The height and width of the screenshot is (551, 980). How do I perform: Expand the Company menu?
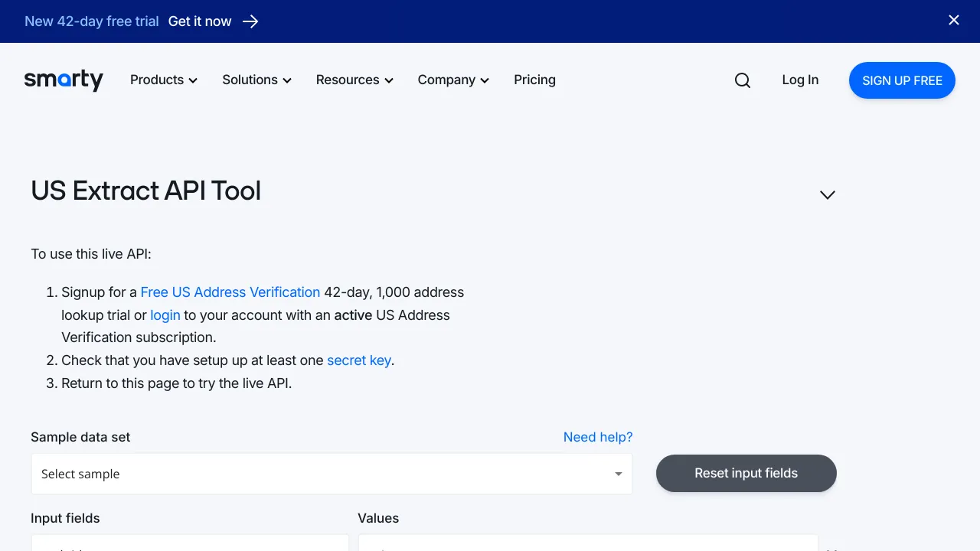coord(453,80)
